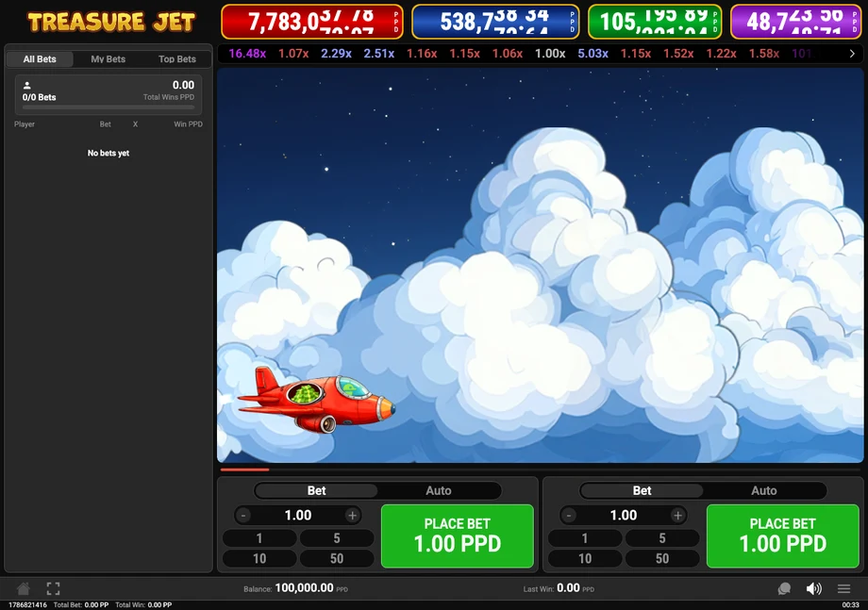The width and height of the screenshot is (868, 610).
Task: Open the hamburger menu icon
Action: coord(843,589)
